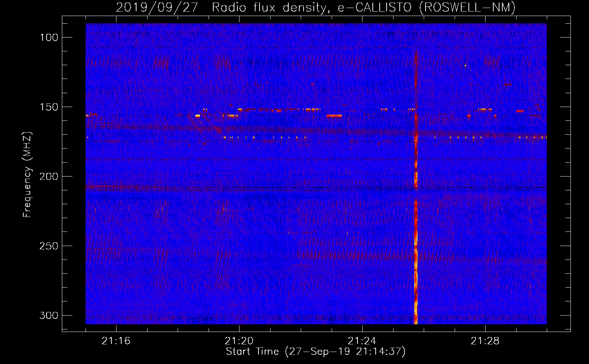The height and width of the screenshot is (364, 589).
Task: Click the 21:20 time tick label
Action: [239, 341]
